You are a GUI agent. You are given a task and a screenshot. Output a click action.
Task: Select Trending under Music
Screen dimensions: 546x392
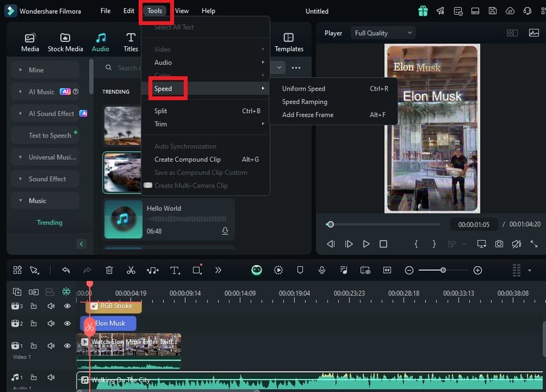pyautogui.click(x=50, y=222)
